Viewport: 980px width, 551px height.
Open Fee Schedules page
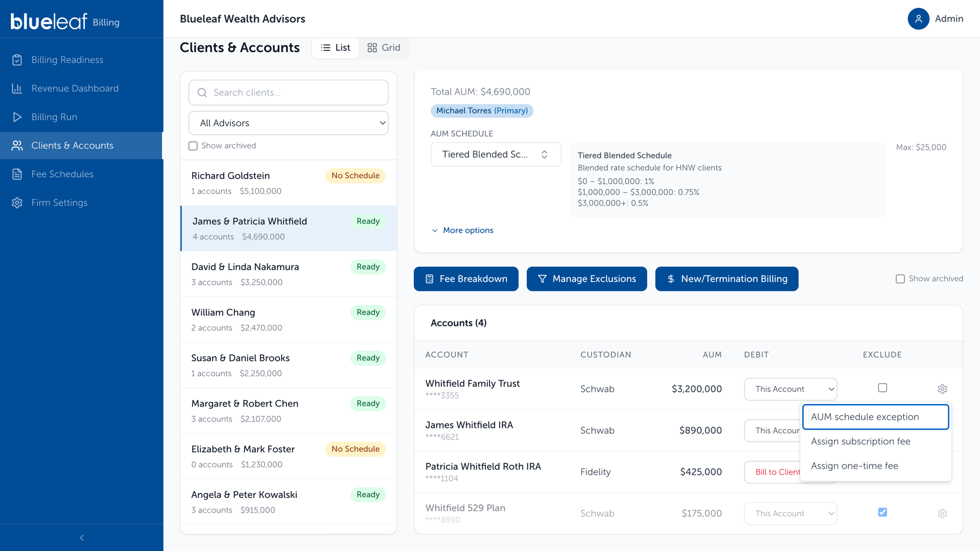[82, 174]
